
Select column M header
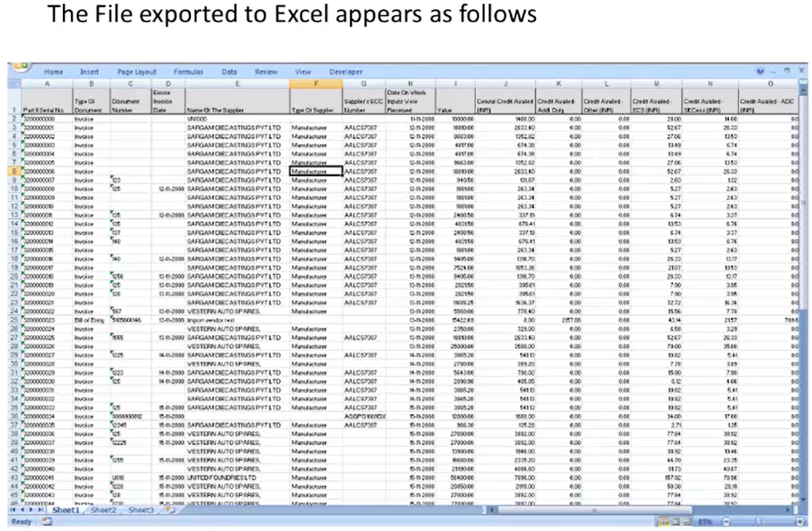pyautogui.click(x=656, y=84)
